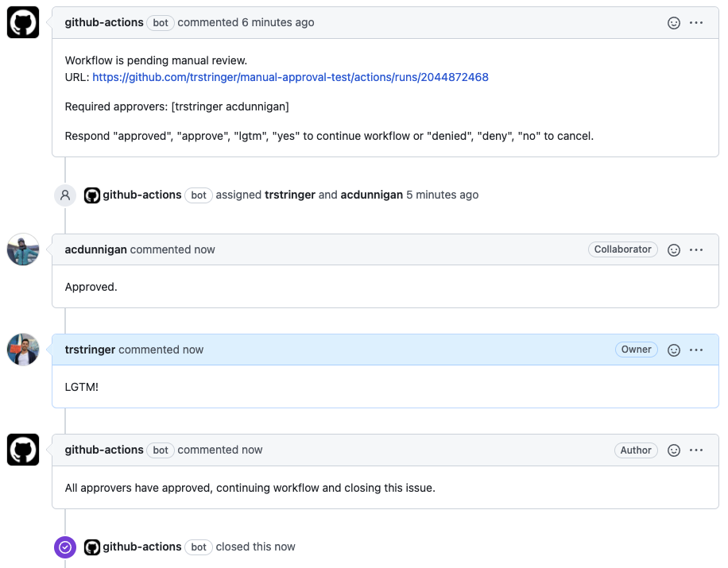The image size is (728, 568).
Task: Open the options menu on the closing bot comment
Action: point(697,450)
